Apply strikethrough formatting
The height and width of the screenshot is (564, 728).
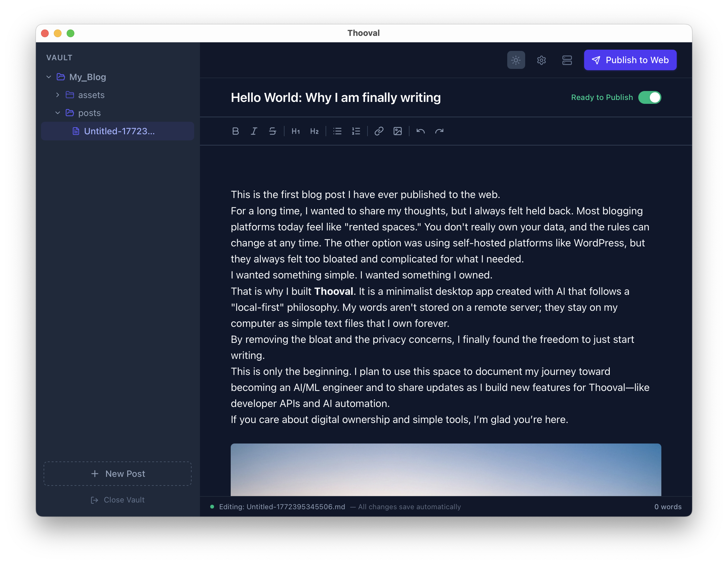pyautogui.click(x=272, y=131)
